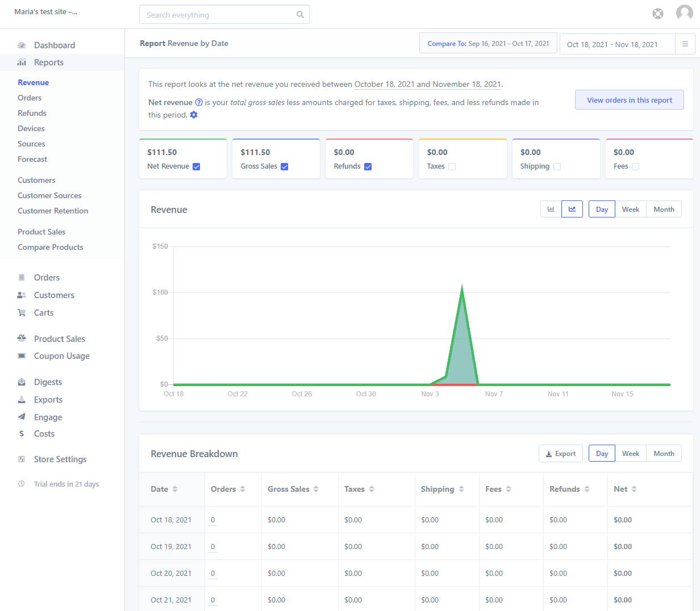The height and width of the screenshot is (611, 700).
Task: Open the Devices report link
Action: pos(31,128)
